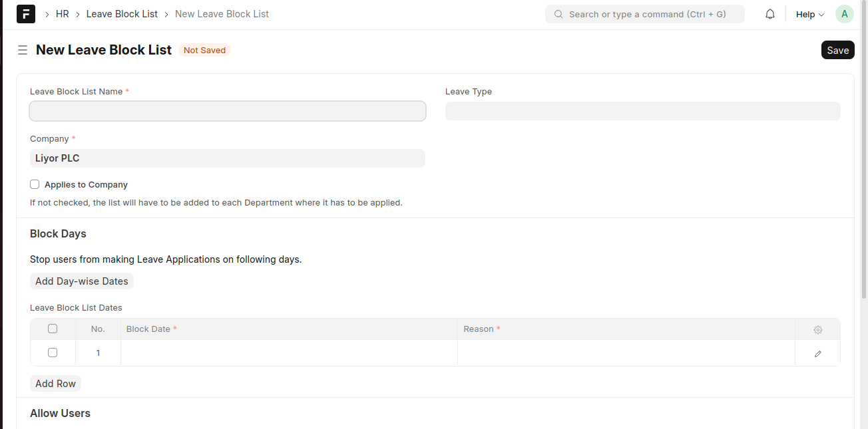Navigate to Leave Block List breadcrumb
The image size is (868, 429).
point(122,14)
